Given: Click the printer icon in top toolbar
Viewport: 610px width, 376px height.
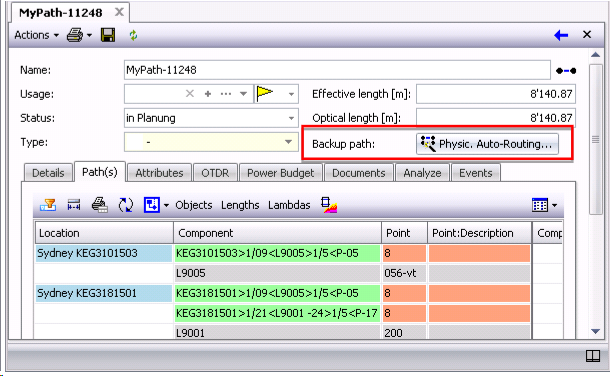Looking at the screenshot, I should pos(75,35).
